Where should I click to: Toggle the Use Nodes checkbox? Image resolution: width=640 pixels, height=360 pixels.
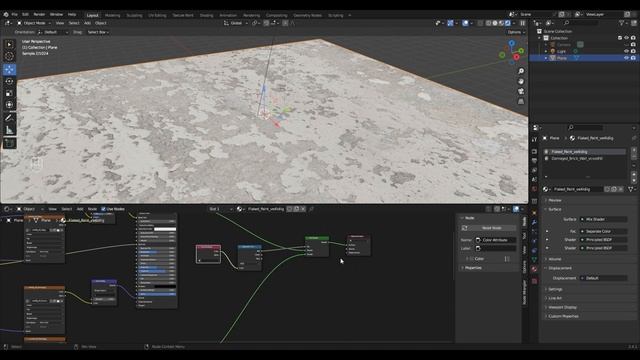pos(103,209)
